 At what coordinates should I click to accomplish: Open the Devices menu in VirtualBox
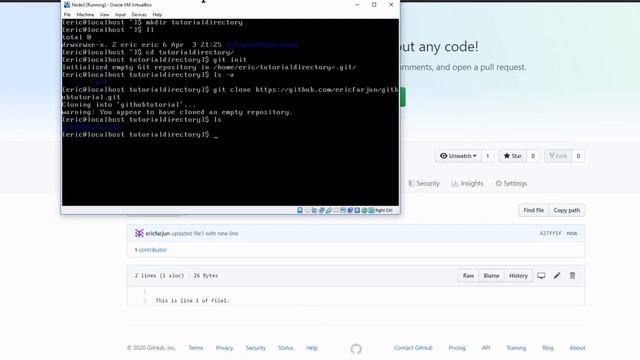point(139,14)
